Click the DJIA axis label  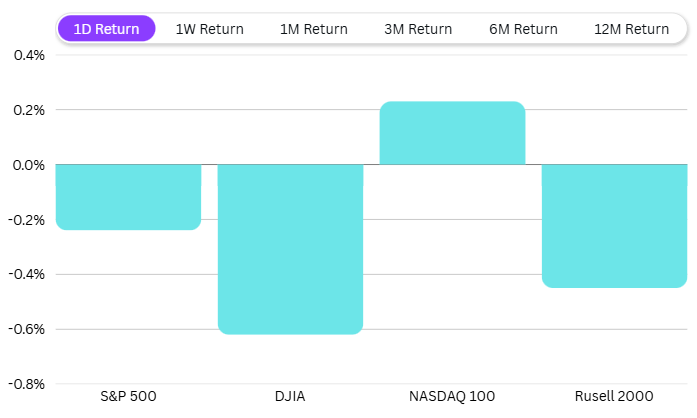290,396
